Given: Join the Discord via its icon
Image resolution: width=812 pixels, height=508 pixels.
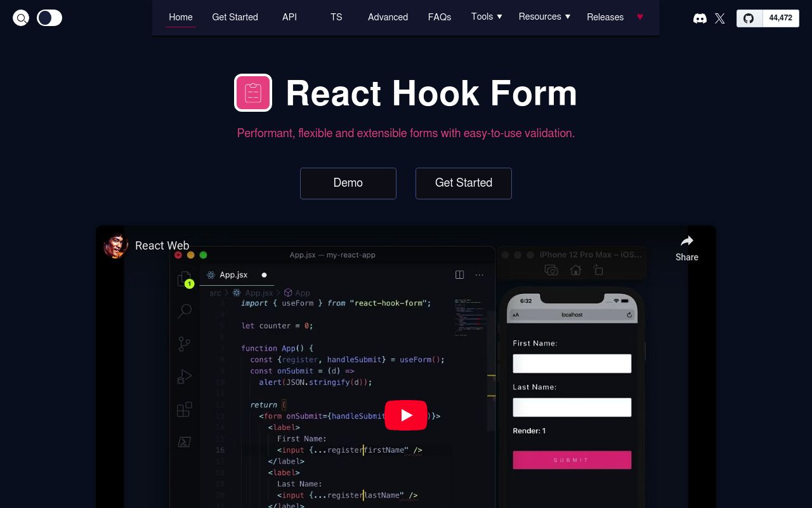Looking at the screenshot, I should (700, 18).
